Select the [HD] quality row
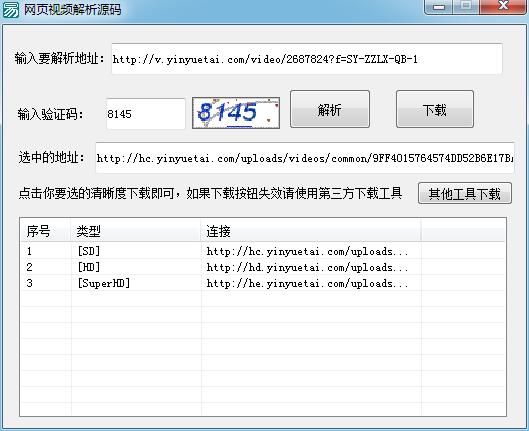 click(x=263, y=267)
